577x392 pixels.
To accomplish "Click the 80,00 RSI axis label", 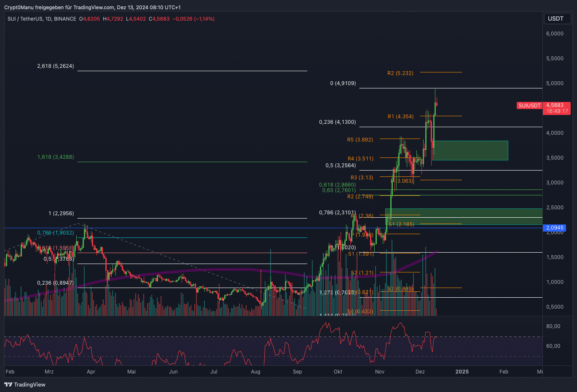I will pyautogui.click(x=553, y=326).
